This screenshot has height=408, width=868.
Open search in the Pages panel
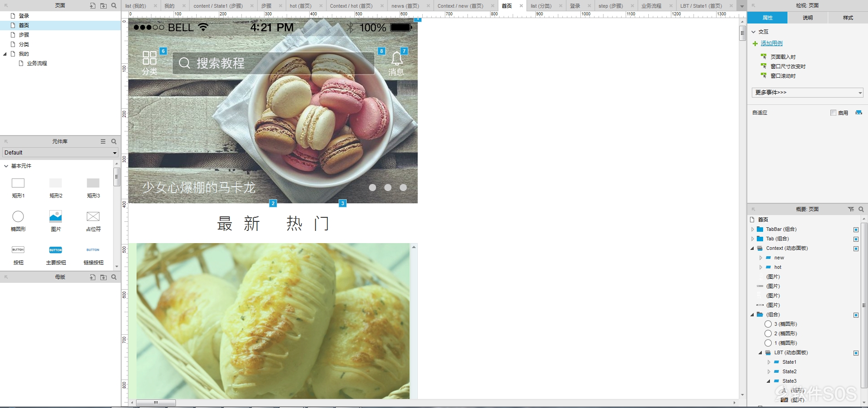(114, 6)
